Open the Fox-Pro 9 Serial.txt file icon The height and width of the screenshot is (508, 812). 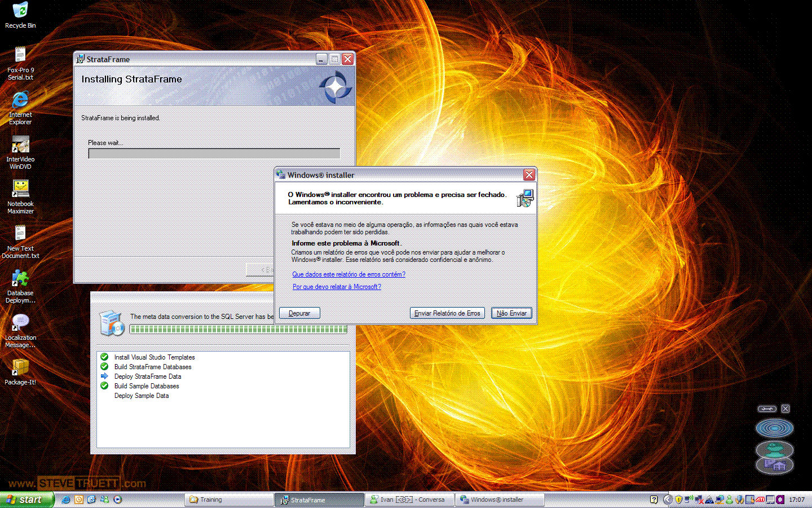point(20,55)
